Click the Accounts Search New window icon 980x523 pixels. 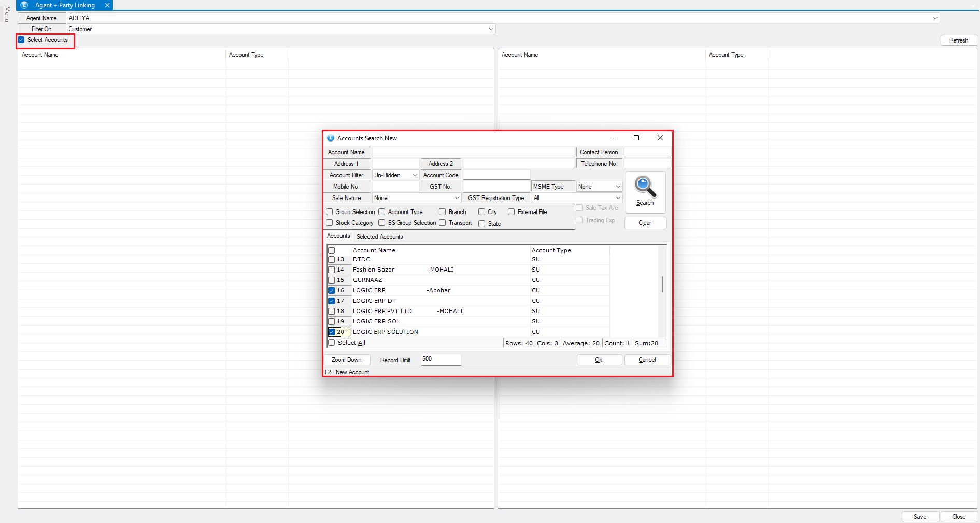coord(331,138)
